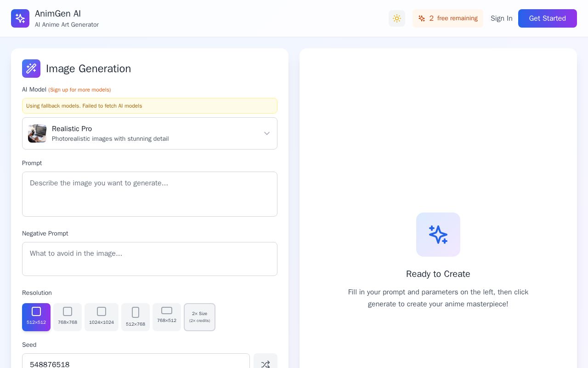The width and height of the screenshot is (588, 368).
Task: Toggle the 2× Size option
Action: (199, 317)
